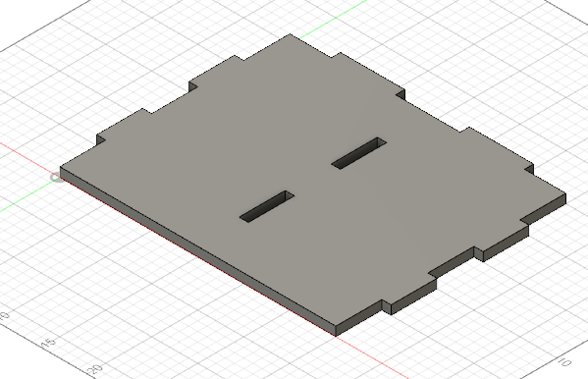The image size is (588, 379).
Task: Select the left rectangular slot cutout
Action: pyautogui.click(x=267, y=206)
